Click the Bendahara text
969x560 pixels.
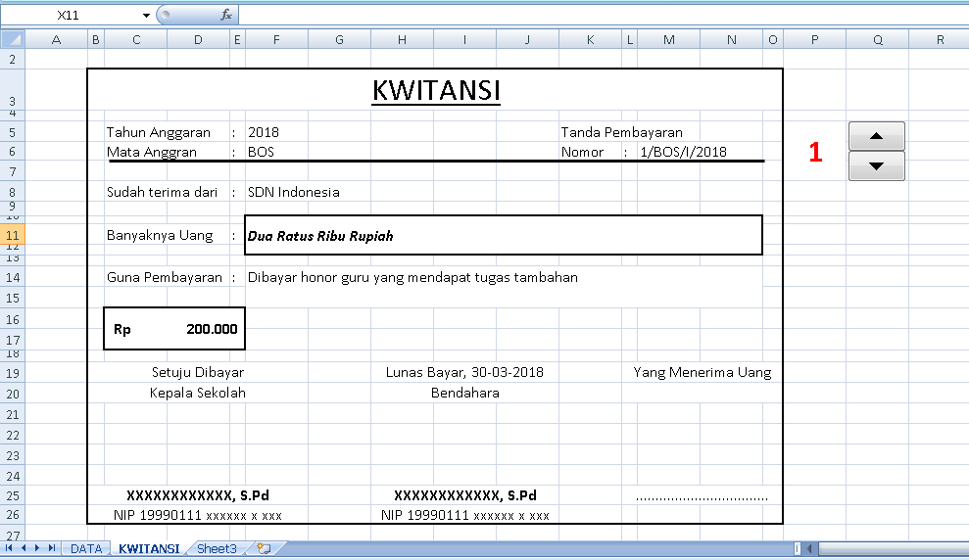(464, 393)
